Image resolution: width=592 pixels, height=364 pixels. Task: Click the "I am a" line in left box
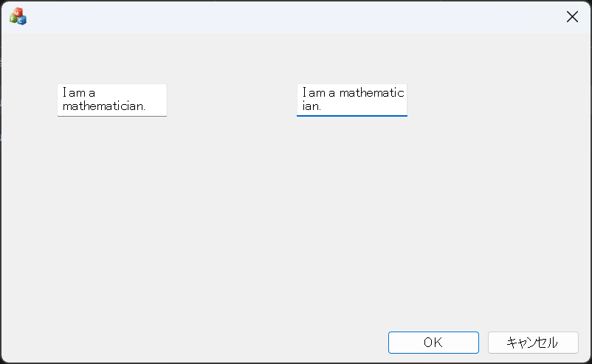coord(79,93)
